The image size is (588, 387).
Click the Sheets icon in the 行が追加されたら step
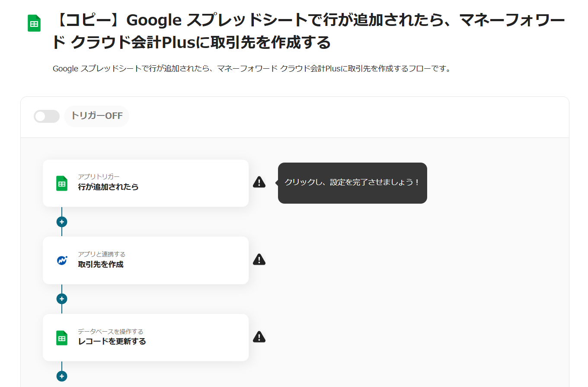pyautogui.click(x=62, y=183)
